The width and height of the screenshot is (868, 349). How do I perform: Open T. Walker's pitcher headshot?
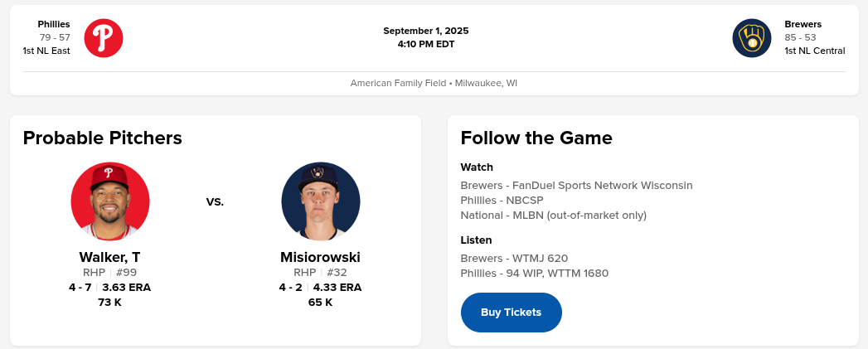point(110,201)
